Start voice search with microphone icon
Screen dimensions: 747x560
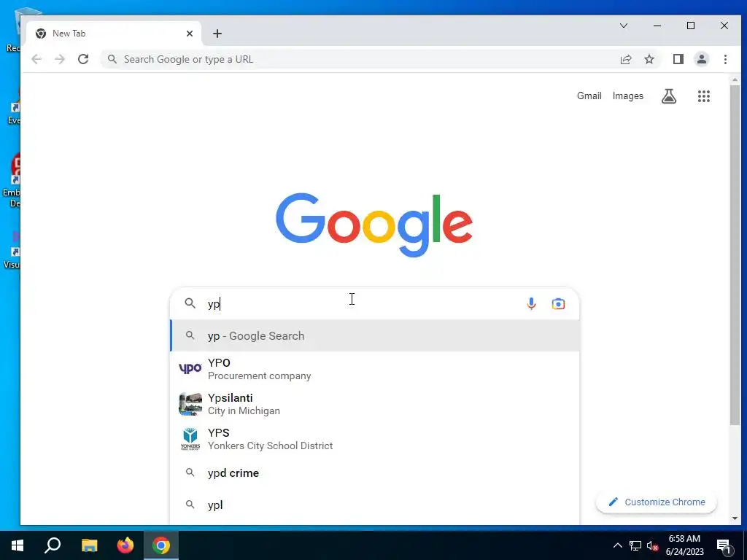pos(531,303)
